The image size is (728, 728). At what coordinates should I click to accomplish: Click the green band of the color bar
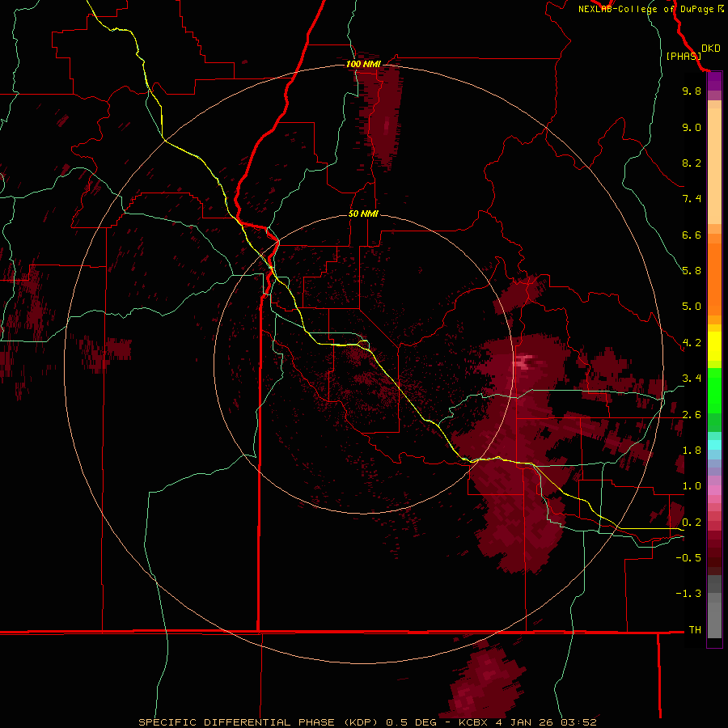click(714, 400)
